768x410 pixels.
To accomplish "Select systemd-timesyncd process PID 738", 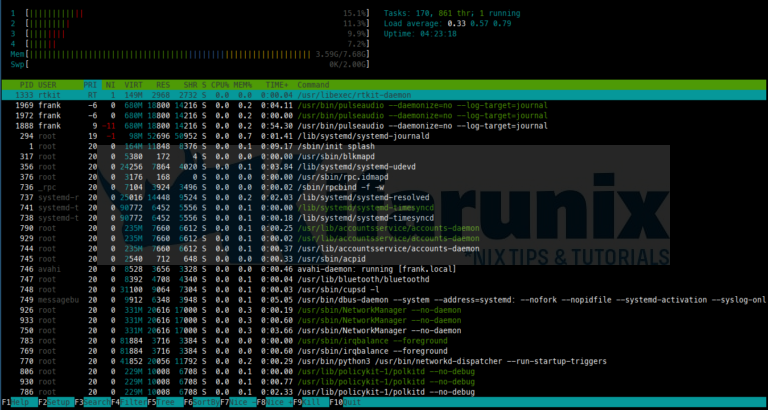I will (384, 218).
